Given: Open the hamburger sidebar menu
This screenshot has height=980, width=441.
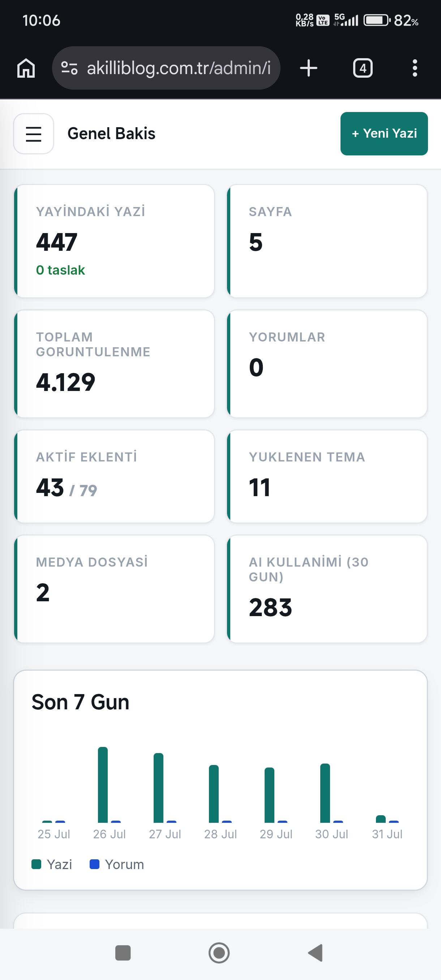Looking at the screenshot, I should click(x=34, y=134).
